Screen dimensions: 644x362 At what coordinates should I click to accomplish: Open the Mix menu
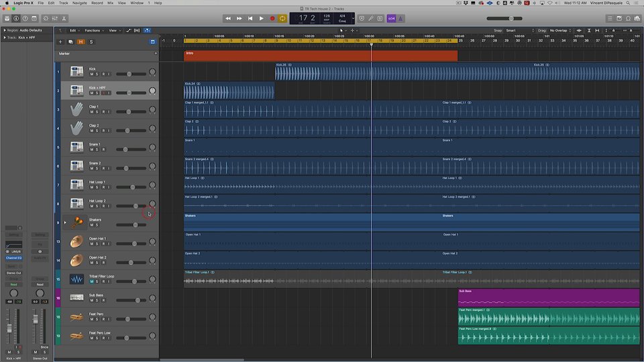[110, 3]
